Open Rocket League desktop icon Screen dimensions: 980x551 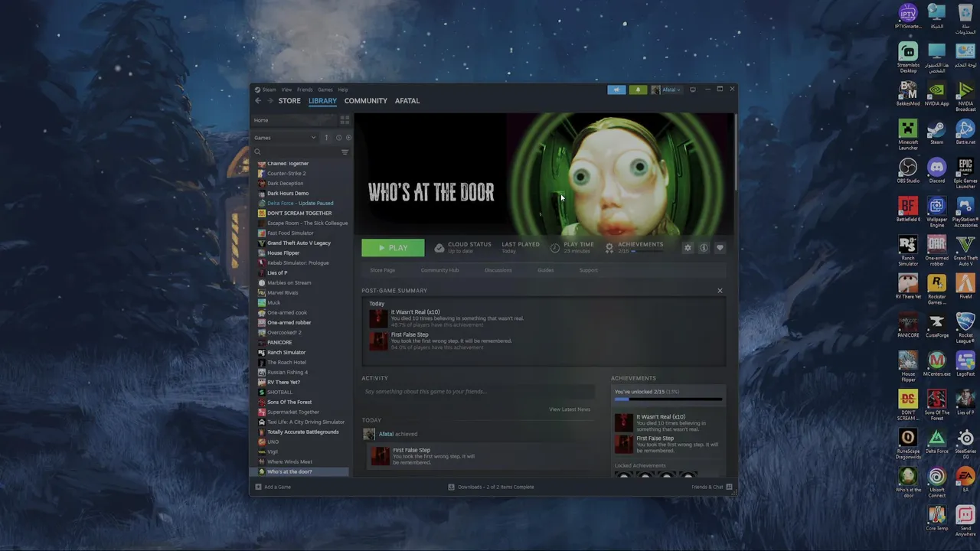pyautogui.click(x=965, y=328)
